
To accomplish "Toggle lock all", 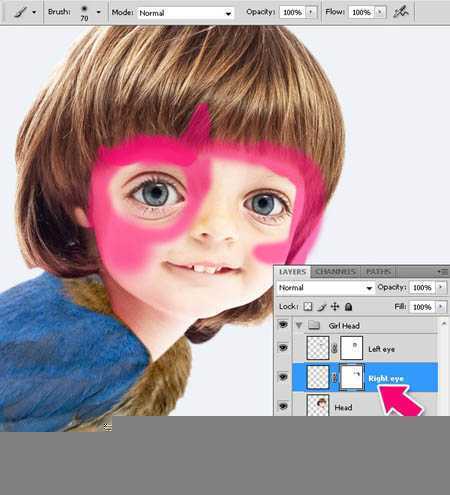I will pos(348,307).
